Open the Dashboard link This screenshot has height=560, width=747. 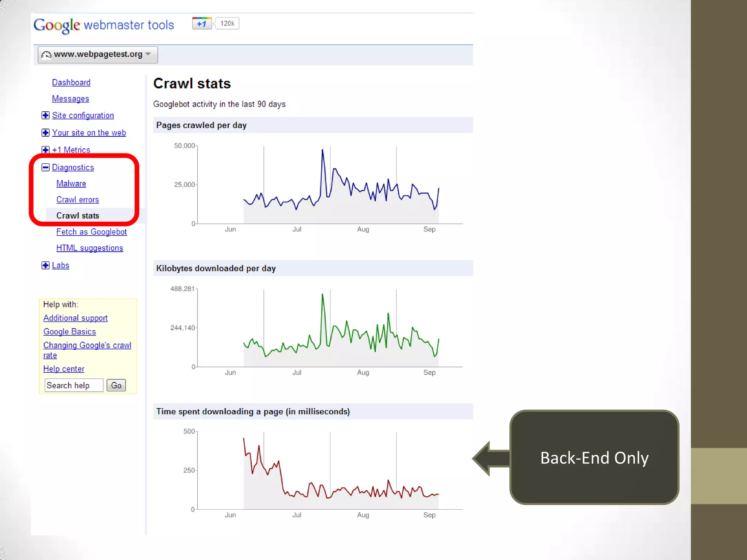[x=71, y=82]
